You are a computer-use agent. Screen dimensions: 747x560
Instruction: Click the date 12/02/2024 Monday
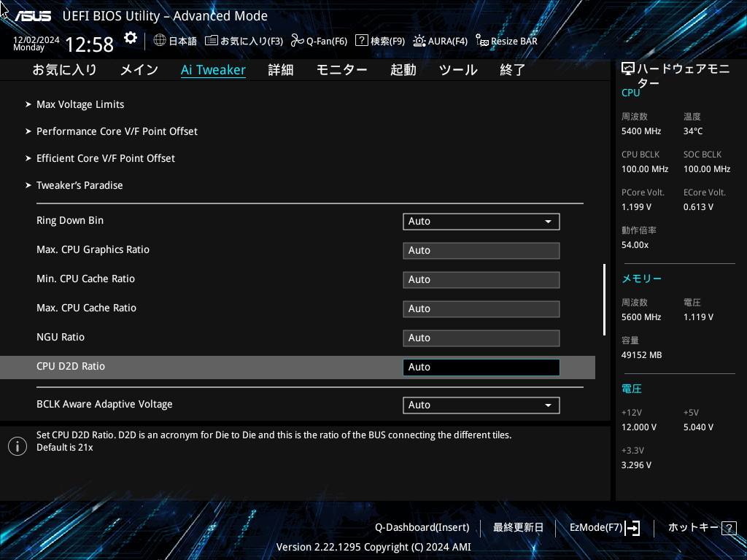tap(36, 43)
